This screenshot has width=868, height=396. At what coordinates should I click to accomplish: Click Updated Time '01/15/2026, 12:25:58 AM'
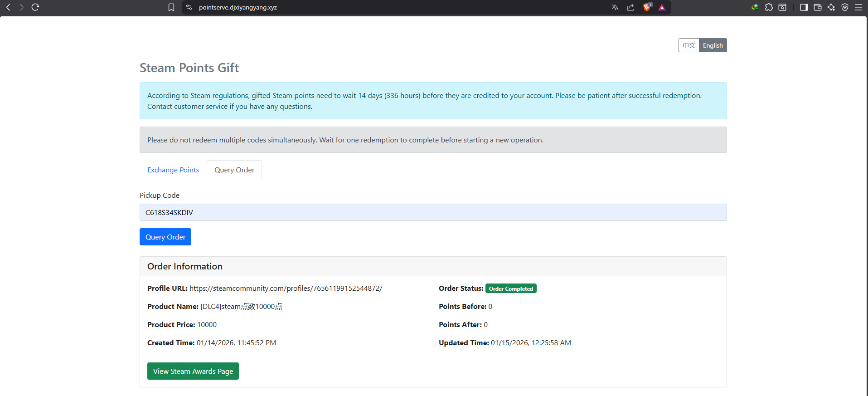coord(531,343)
